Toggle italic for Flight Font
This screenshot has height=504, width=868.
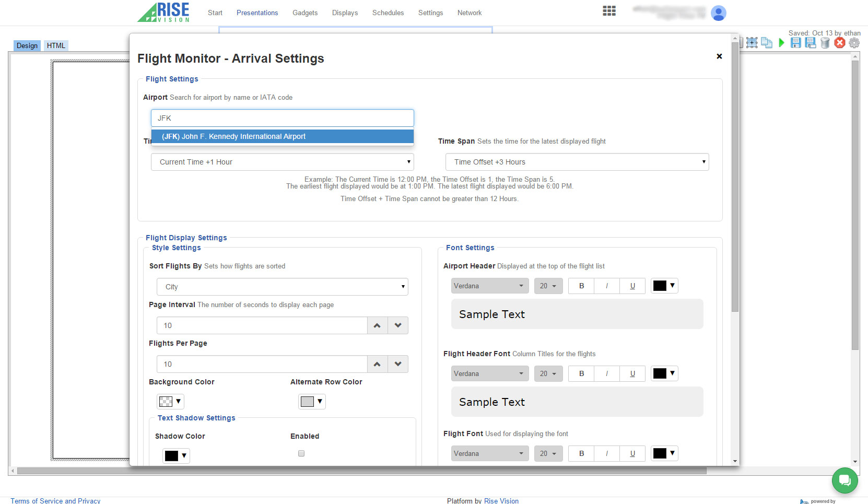click(x=607, y=453)
